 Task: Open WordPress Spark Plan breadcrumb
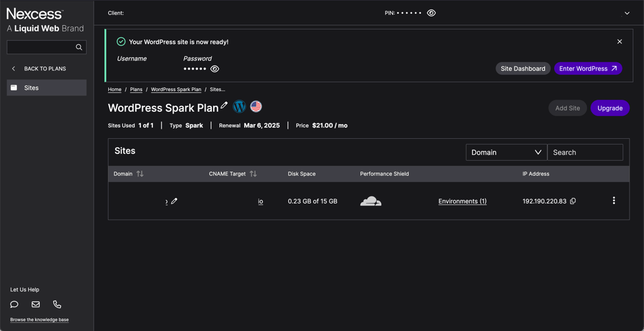click(x=176, y=89)
